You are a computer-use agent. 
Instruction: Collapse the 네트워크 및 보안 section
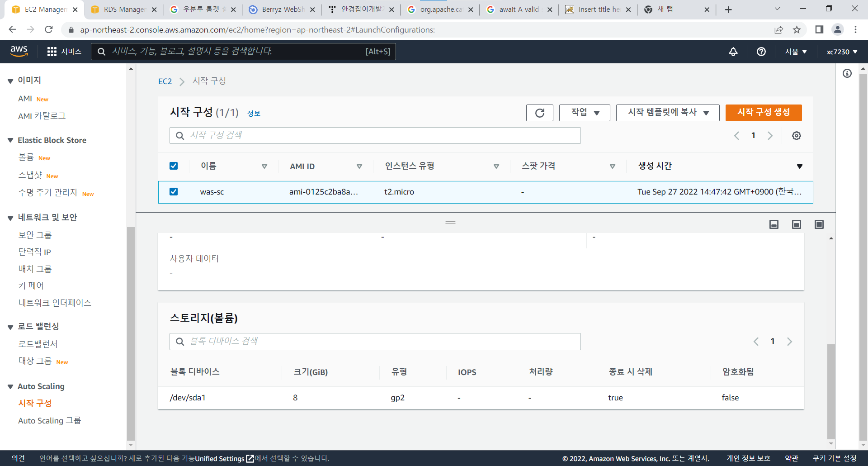click(x=10, y=218)
